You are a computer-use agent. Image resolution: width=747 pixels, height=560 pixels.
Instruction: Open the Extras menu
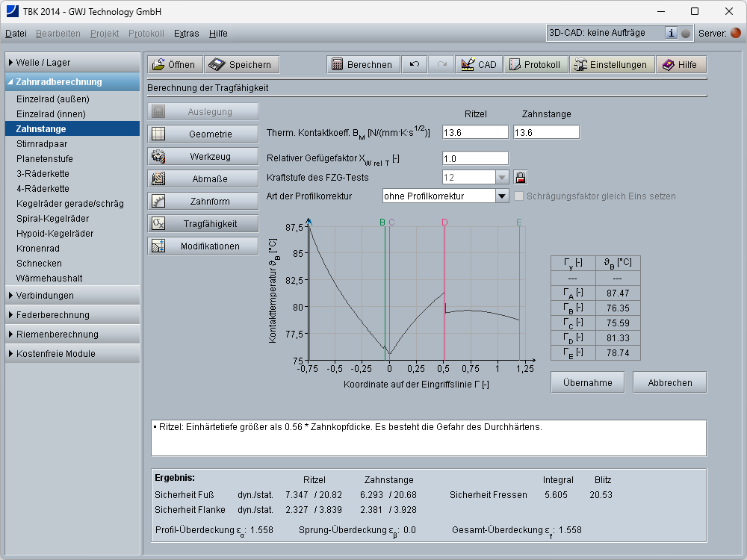[186, 34]
